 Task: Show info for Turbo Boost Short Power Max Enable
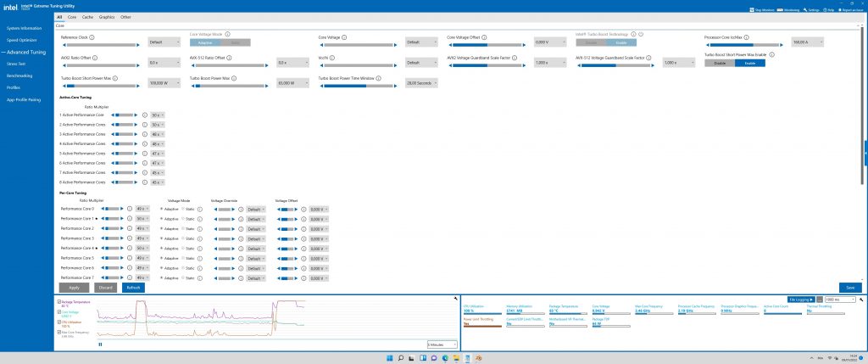pyautogui.click(x=771, y=54)
